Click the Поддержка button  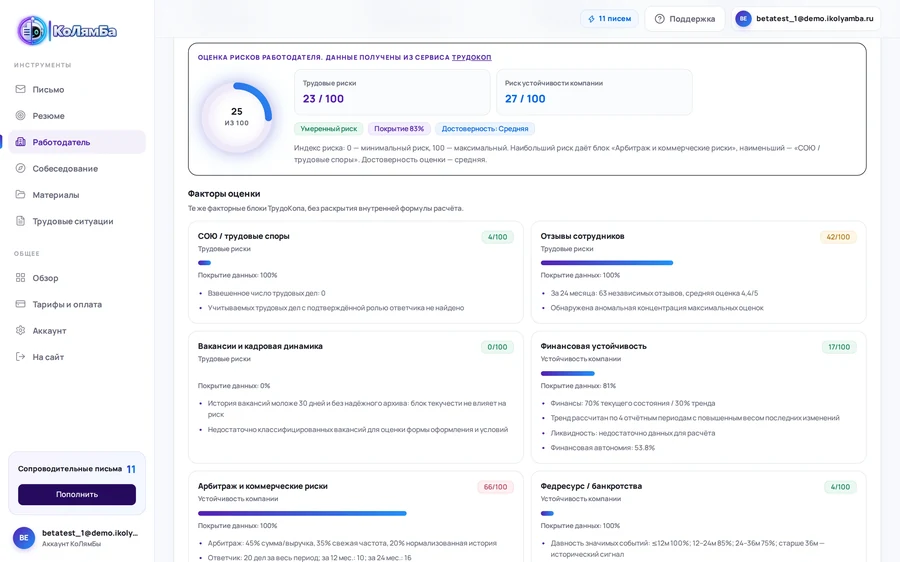tap(685, 19)
